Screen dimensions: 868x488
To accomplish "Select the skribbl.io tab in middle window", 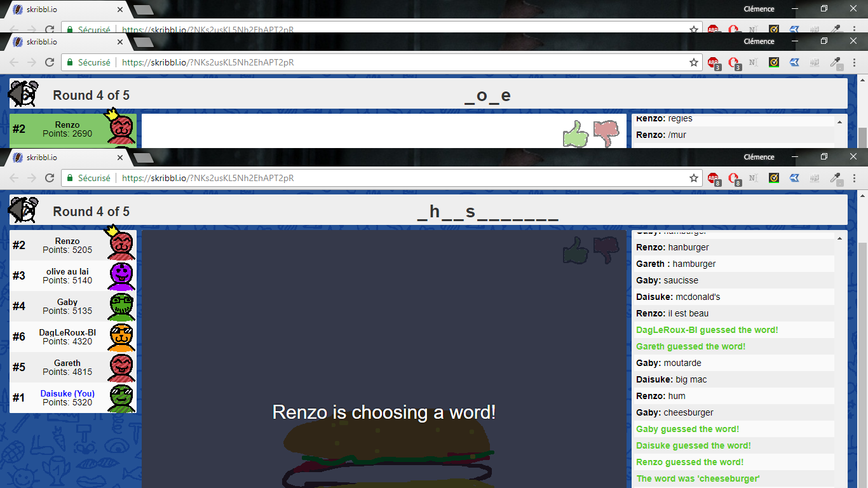I will pos(65,42).
